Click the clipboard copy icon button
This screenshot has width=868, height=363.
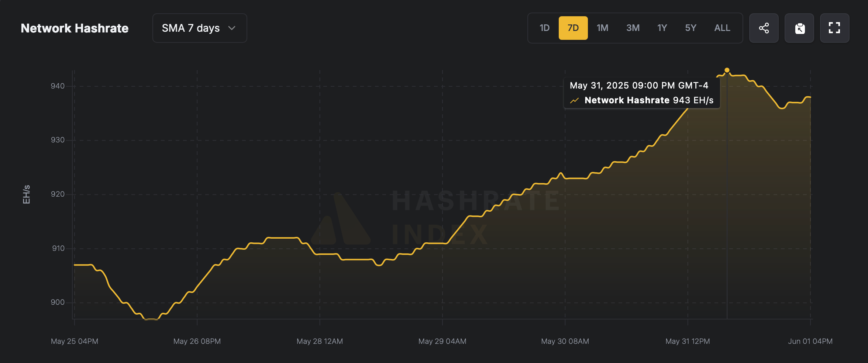pyautogui.click(x=799, y=28)
